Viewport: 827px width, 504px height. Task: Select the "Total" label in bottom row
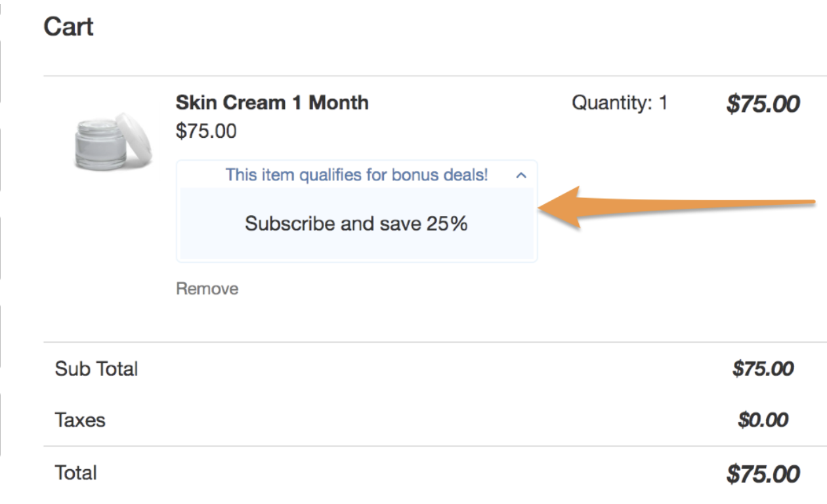coord(75,473)
